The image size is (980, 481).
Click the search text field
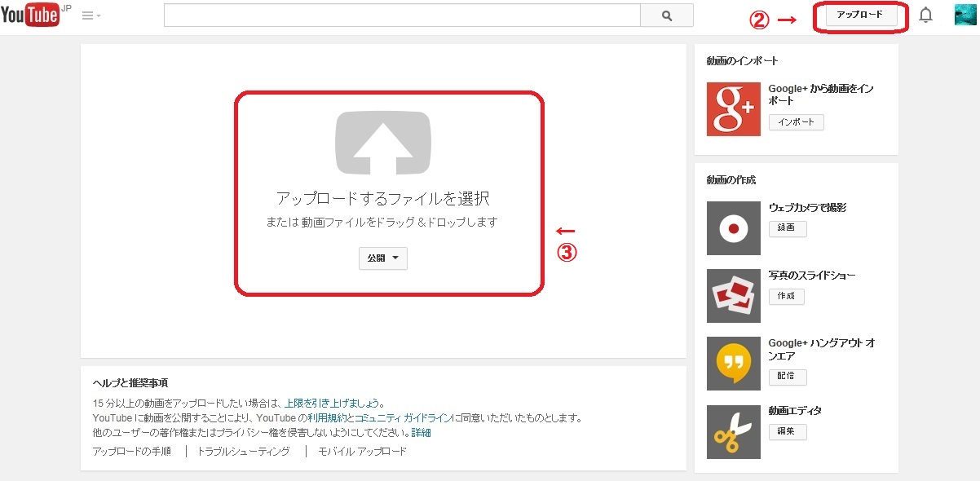click(402, 15)
